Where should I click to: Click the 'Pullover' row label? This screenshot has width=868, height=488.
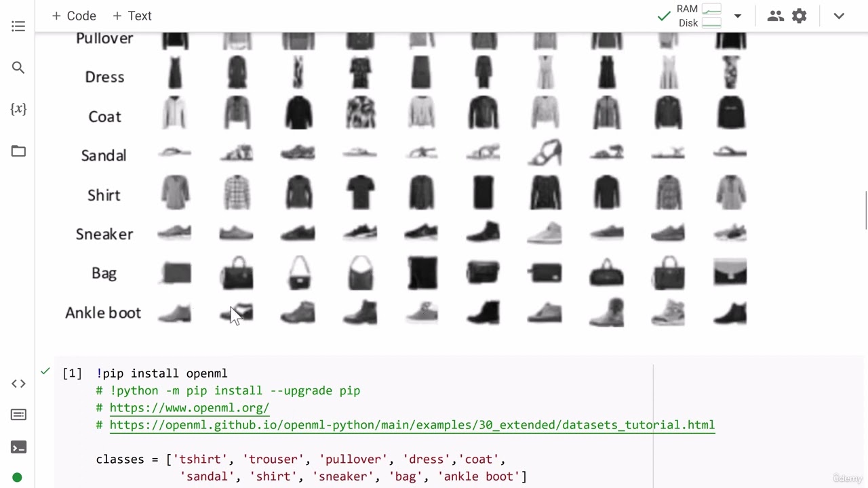(104, 39)
